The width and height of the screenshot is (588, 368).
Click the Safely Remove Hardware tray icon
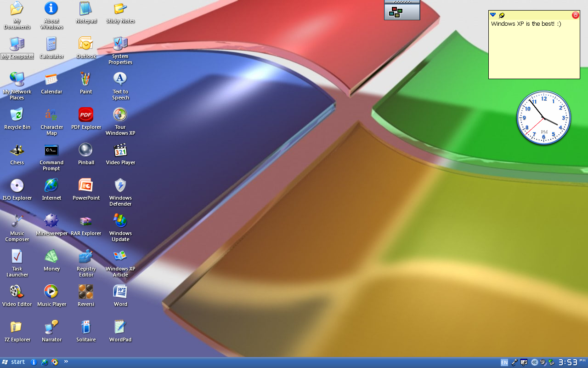551,362
